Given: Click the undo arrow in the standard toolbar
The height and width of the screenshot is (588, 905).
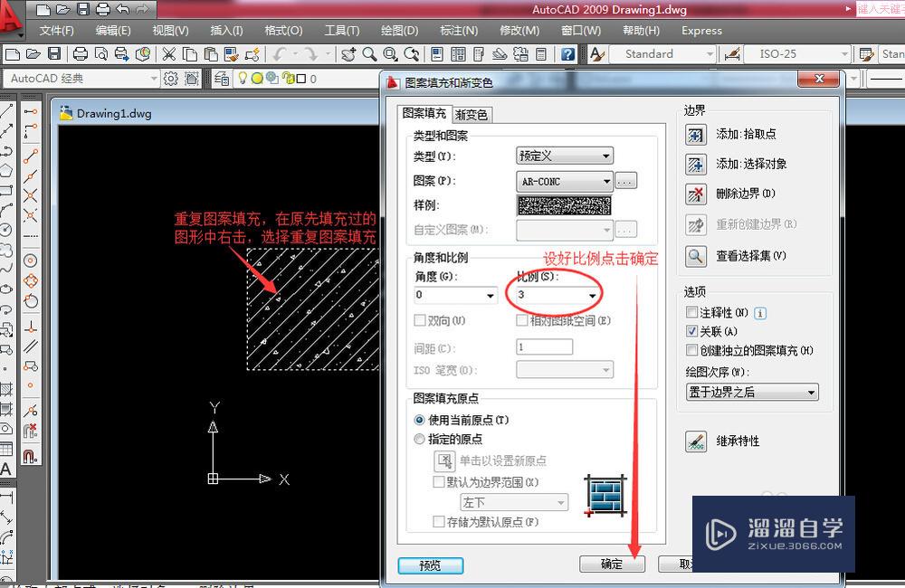Looking at the screenshot, I should (x=280, y=54).
